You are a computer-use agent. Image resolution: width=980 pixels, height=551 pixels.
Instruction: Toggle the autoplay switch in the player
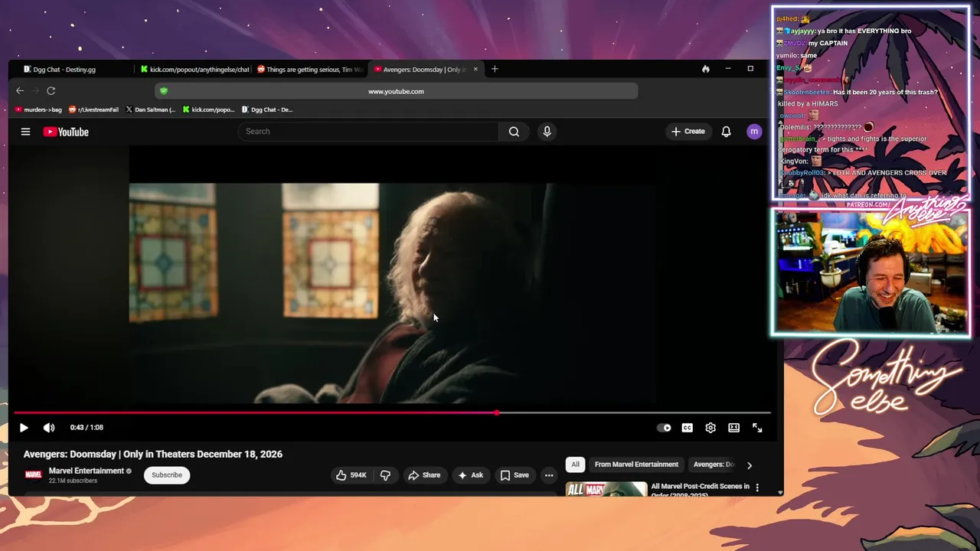664,428
